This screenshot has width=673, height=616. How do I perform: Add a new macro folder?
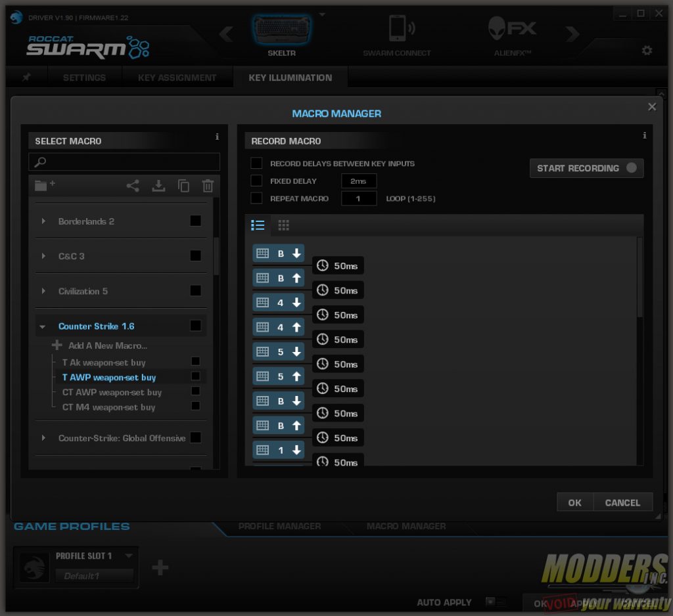[x=44, y=185]
